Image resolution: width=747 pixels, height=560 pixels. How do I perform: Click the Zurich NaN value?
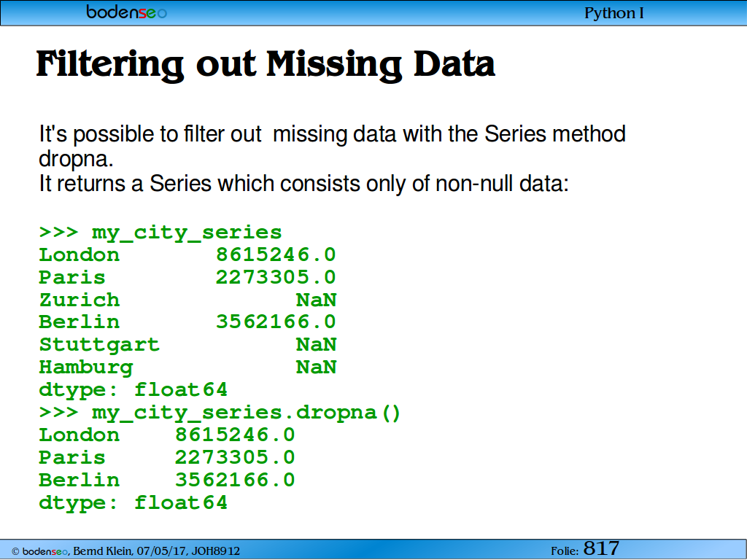pyautogui.click(x=317, y=300)
